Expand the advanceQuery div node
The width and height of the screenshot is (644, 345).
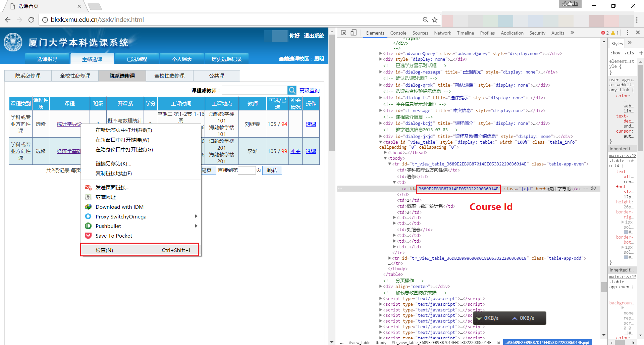click(x=381, y=53)
